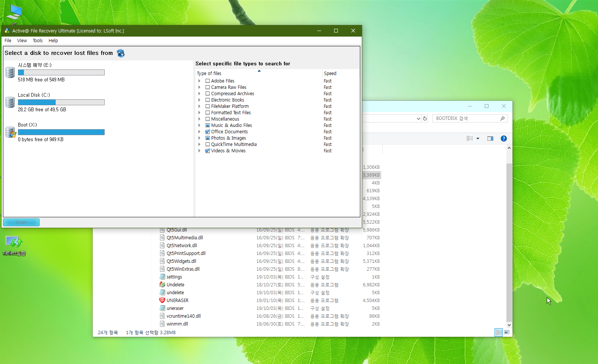Open the Help menu
The height and width of the screenshot is (364, 598).
coord(53,40)
